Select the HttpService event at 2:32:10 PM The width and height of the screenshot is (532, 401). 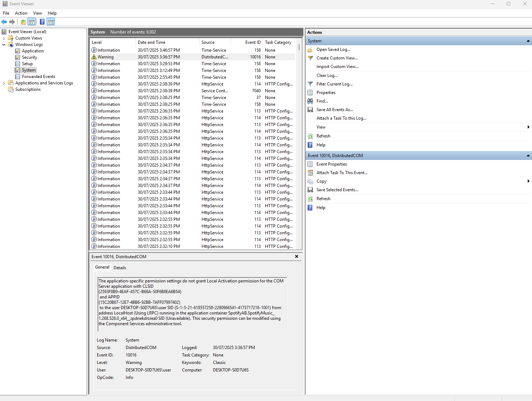click(192, 246)
